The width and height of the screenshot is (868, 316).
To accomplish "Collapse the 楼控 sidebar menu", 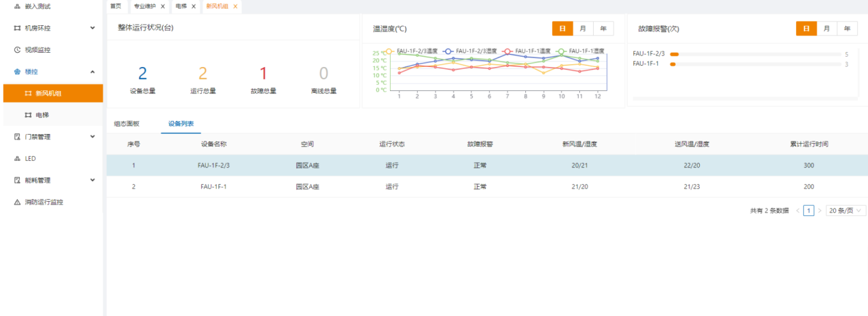I will (92, 72).
